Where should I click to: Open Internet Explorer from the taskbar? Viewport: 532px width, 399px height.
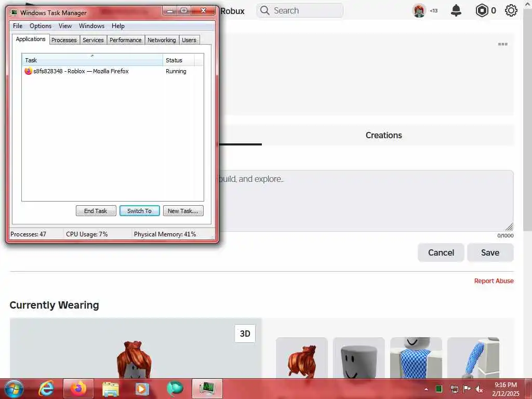tap(46, 389)
